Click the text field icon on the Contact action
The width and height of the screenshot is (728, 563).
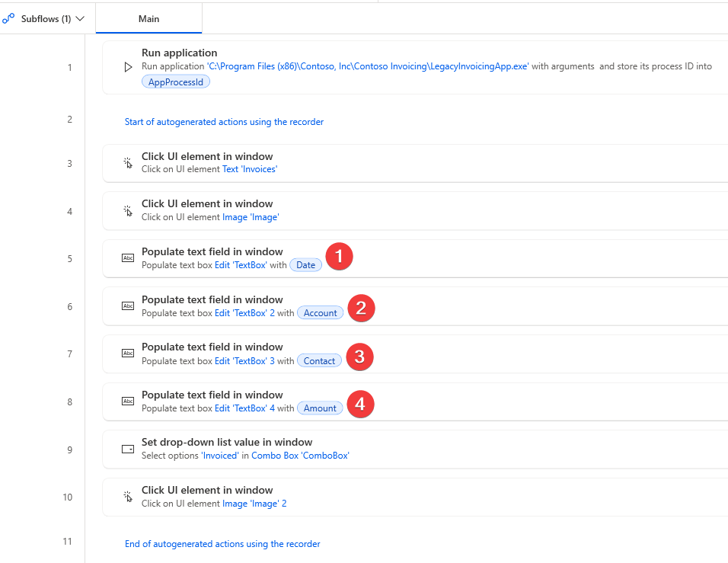click(x=128, y=353)
